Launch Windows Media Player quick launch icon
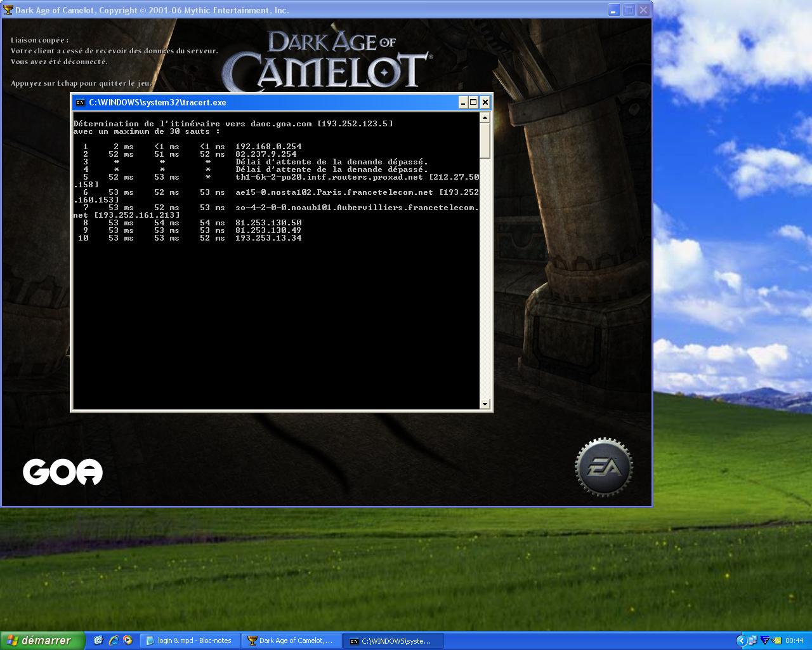 pyautogui.click(x=128, y=640)
